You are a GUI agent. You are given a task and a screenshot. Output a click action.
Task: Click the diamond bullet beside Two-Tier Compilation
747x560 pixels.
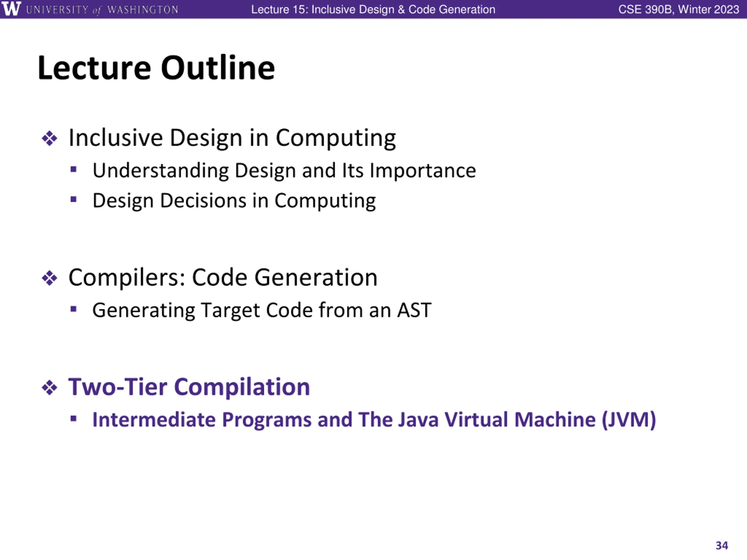click(x=49, y=388)
